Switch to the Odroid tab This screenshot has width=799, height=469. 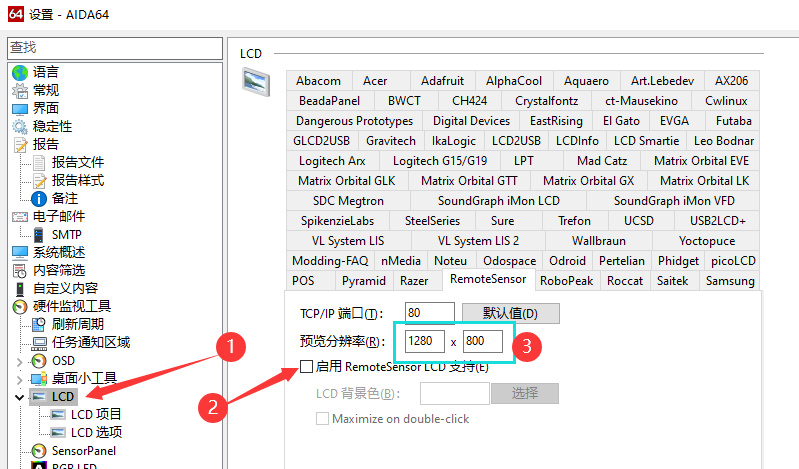(567, 261)
